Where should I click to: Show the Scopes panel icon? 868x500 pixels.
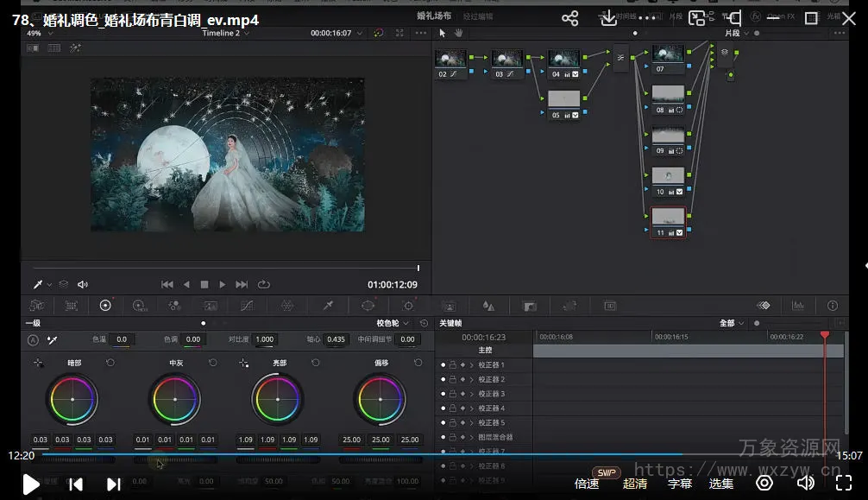(x=798, y=306)
